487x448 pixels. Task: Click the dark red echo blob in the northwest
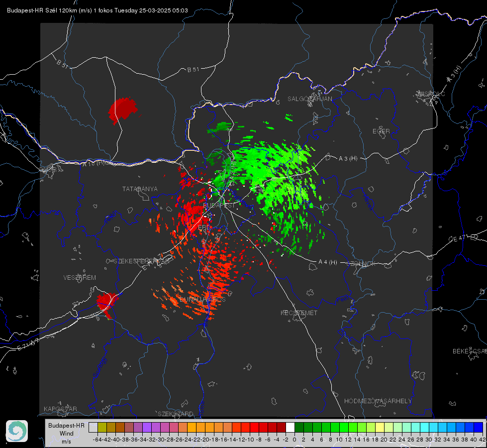[x=123, y=110]
